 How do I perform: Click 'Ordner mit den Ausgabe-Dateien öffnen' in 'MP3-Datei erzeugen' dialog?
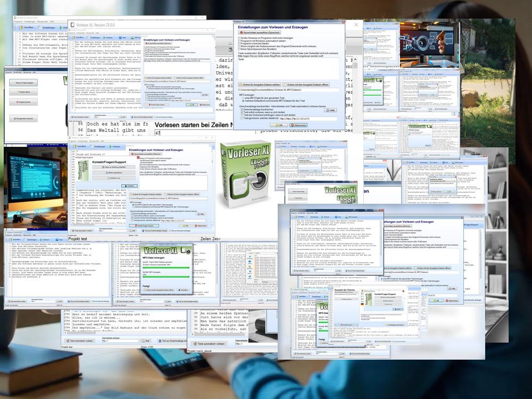pyautogui.click(x=158, y=290)
